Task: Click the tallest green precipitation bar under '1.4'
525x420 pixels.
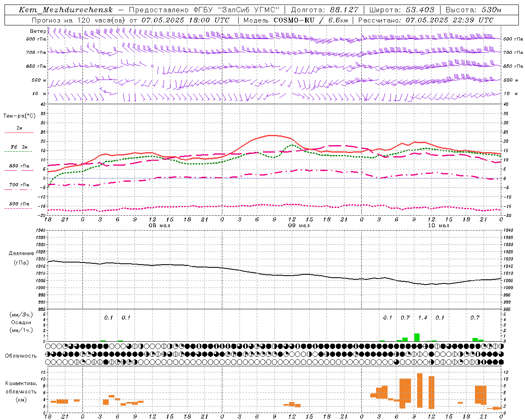Action: 417,338
